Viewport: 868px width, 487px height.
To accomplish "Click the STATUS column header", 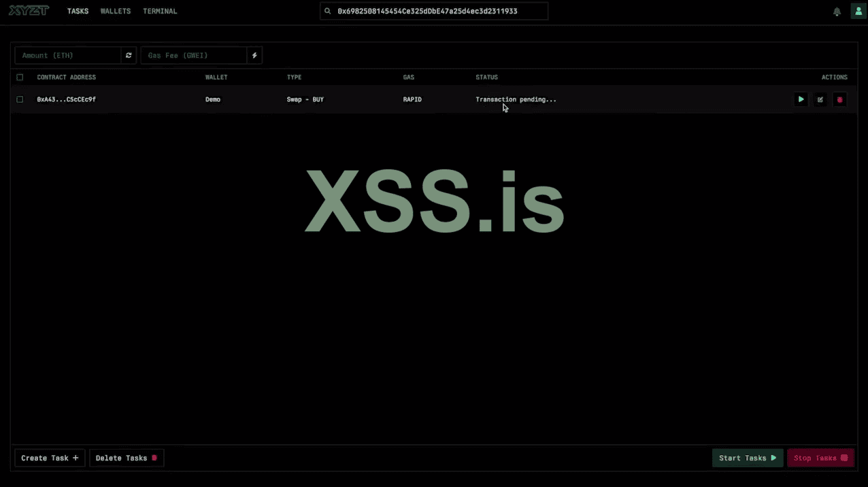I will click(487, 78).
